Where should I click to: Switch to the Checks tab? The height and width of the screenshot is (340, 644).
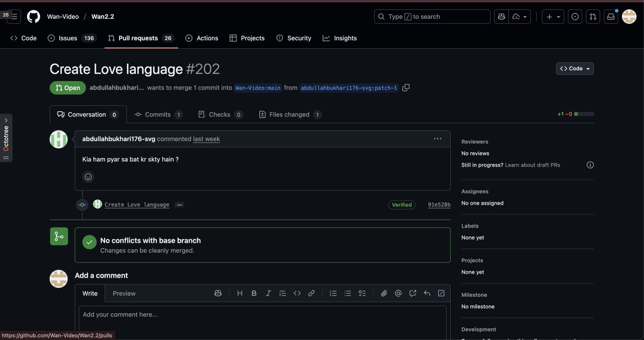221,114
